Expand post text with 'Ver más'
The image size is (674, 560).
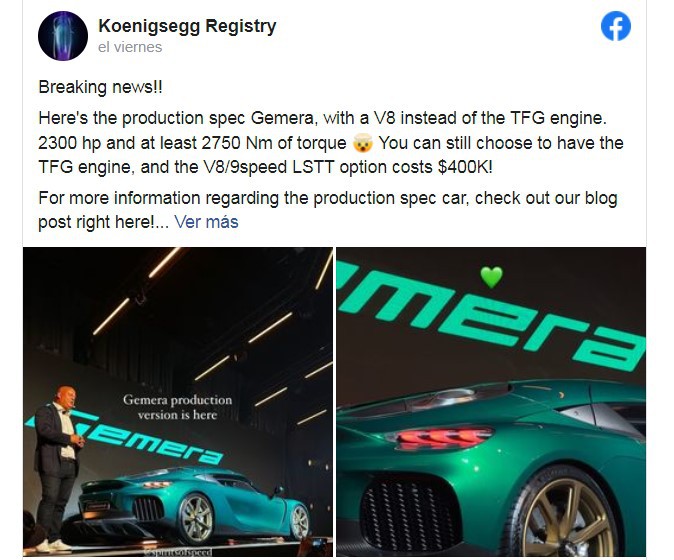coord(206,222)
